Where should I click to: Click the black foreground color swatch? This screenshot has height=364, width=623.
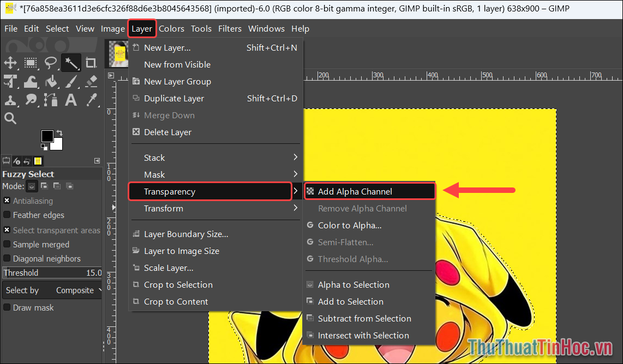pyautogui.click(x=47, y=136)
